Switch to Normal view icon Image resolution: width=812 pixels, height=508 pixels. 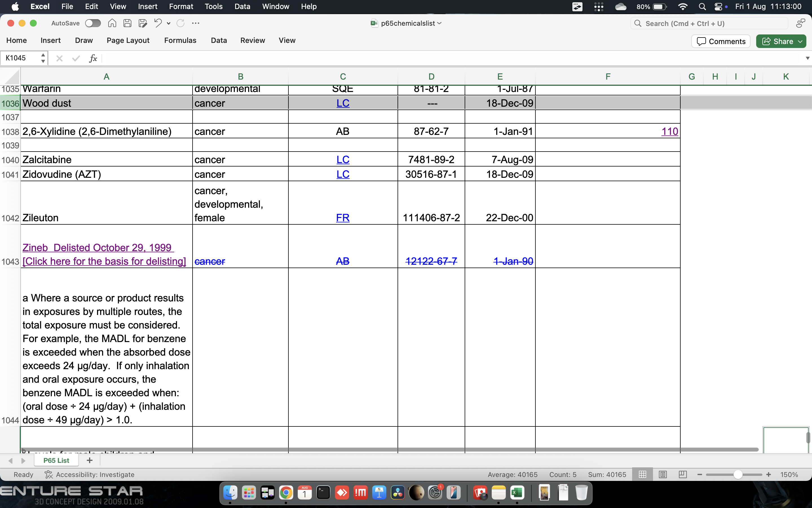tap(643, 474)
